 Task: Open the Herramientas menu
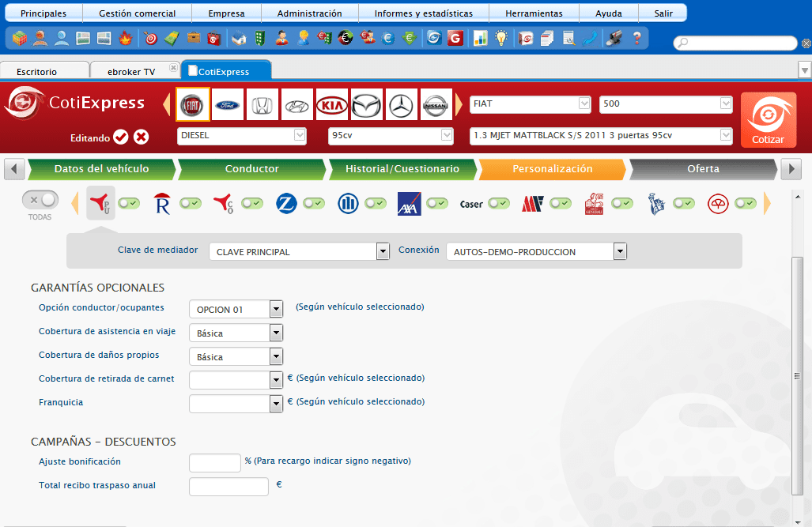534,13
